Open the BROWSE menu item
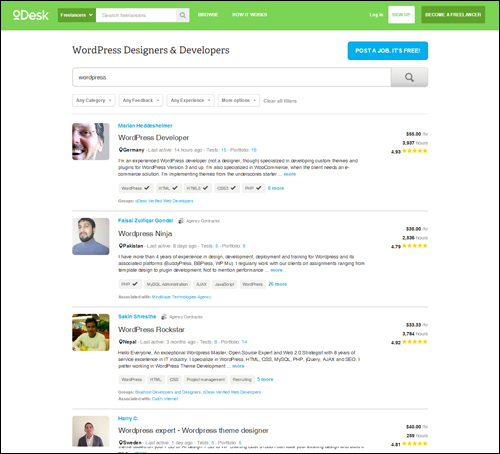This screenshot has width=500, height=454. 208,15
